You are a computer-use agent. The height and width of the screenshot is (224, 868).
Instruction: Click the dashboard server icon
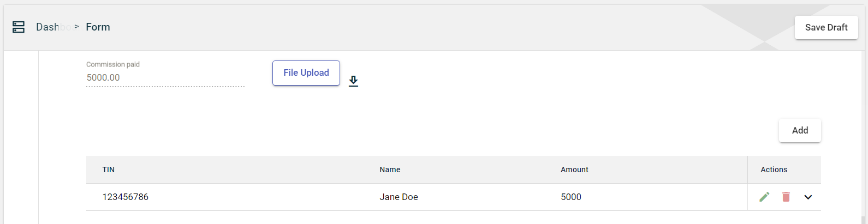point(19,27)
